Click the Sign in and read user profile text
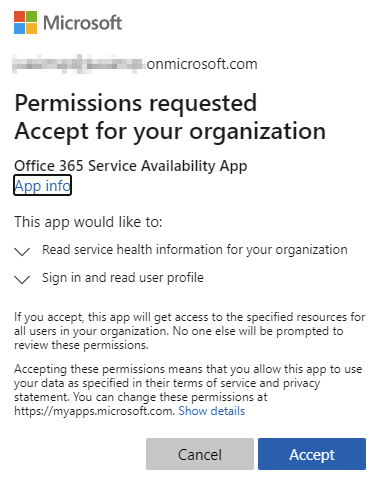This screenshot has height=481, width=388. point(123,278)
